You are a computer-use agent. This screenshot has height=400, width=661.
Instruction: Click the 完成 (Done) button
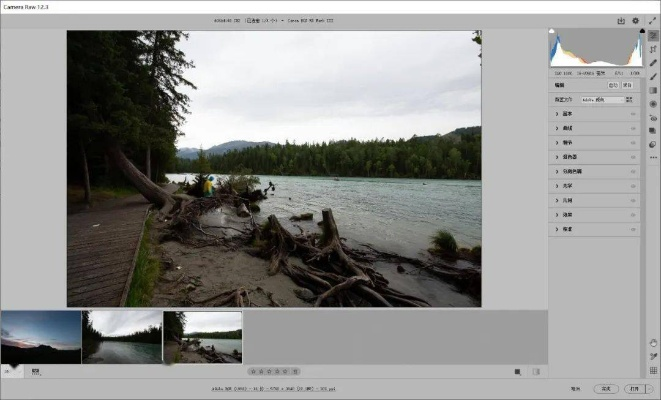(606, 389)
